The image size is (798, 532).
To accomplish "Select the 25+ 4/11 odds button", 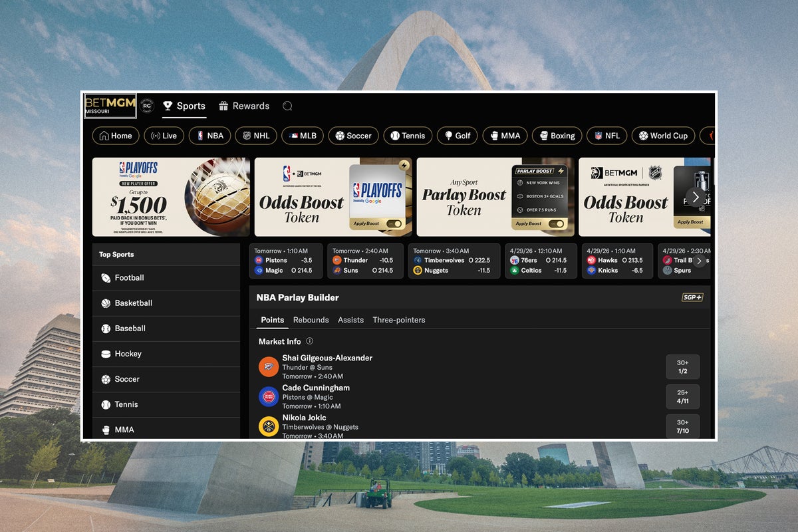I will pos(683,397).
